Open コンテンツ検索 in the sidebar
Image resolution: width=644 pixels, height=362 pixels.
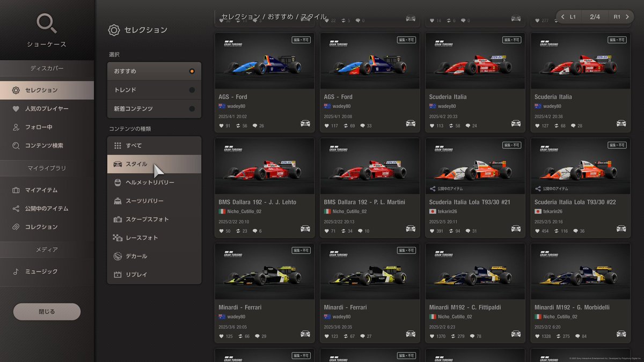[x=47, y=145]
